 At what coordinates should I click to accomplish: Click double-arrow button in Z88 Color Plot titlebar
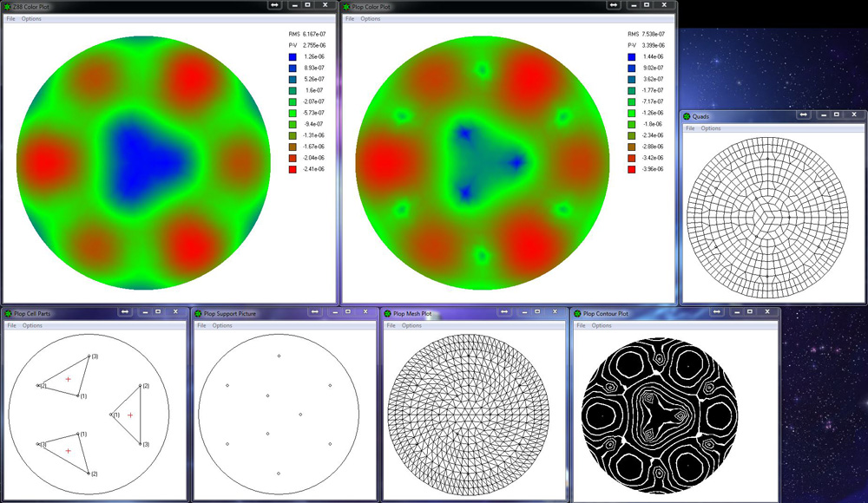click(274, 5)
